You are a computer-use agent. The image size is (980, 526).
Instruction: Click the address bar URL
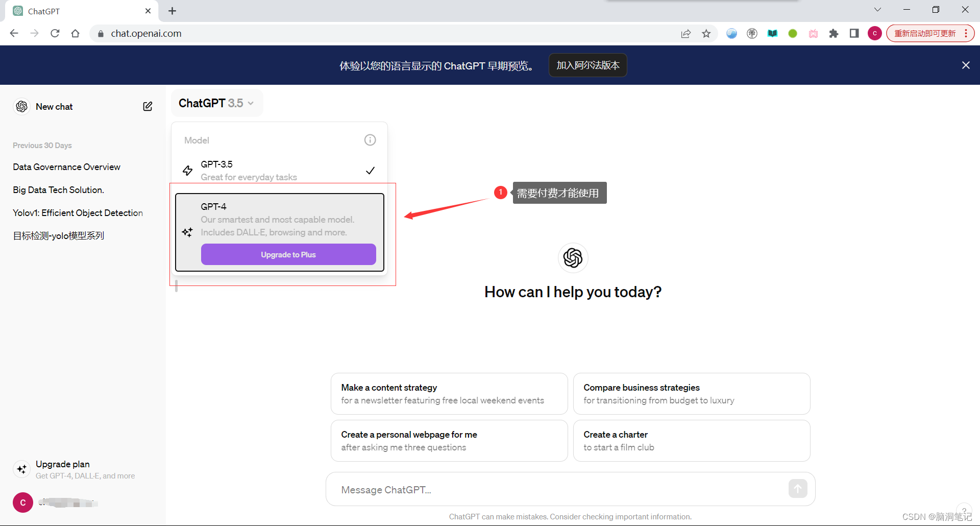[x=146, y=34]
